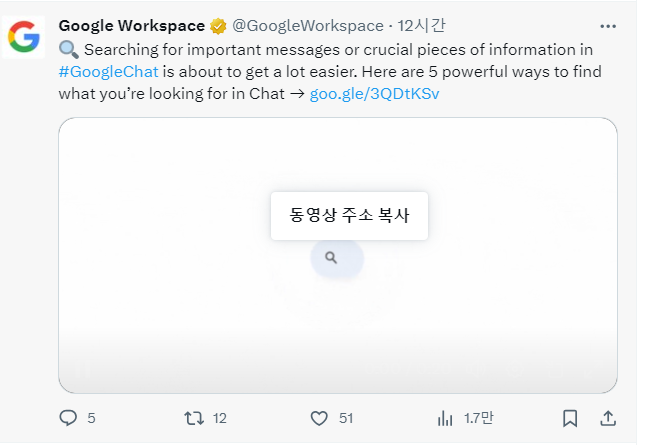Screen dimensions: 648x445
Task: Open the view analytics bar chart icon
Action: coord(445,418)
